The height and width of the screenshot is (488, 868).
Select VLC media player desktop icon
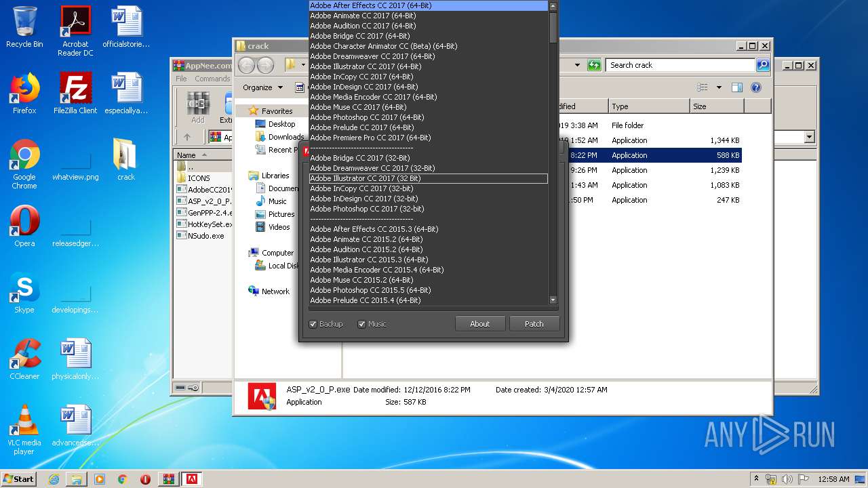(24, 429)
